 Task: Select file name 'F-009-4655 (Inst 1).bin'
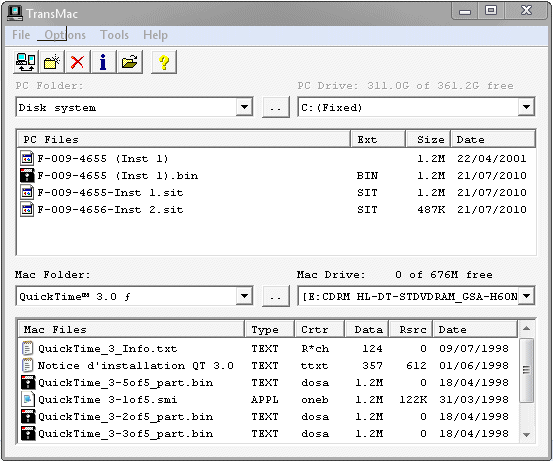(118, 175)
